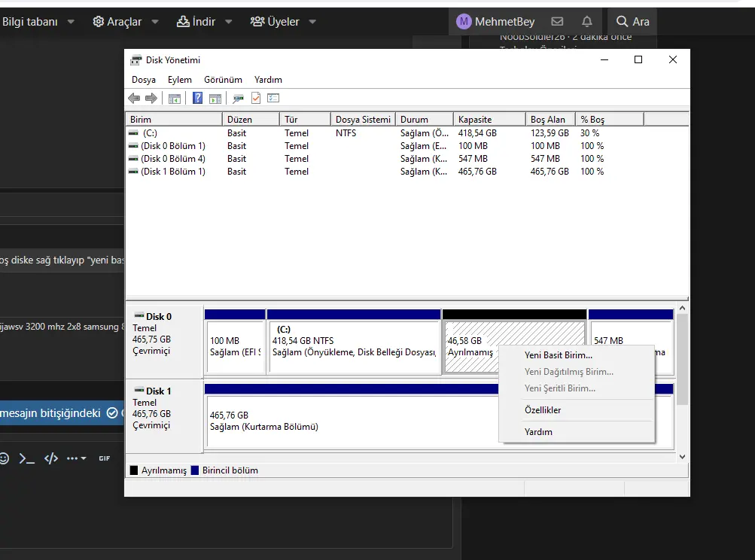Open the Yardım menu in the menu bar
The image size is (755, 560).
[x=268, y=80]
